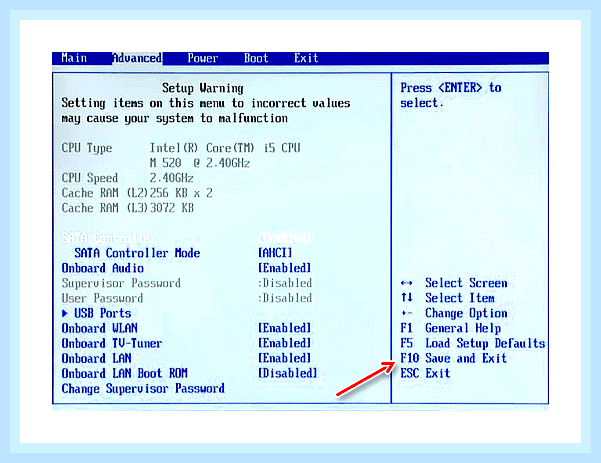The image size is (601, 463).
Task: Toggle LAN Boot ROM [Disabled] value
Action: point(287,373)
